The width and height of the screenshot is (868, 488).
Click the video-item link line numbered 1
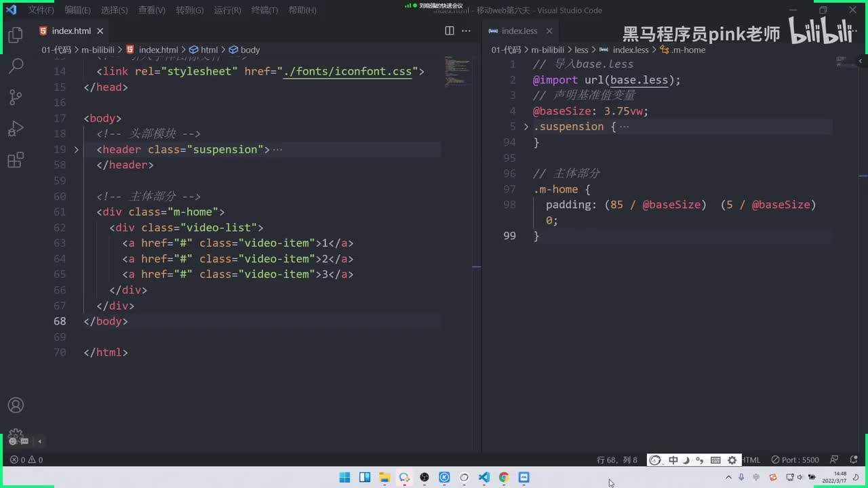pyautogui.click(x=238, y=243)
